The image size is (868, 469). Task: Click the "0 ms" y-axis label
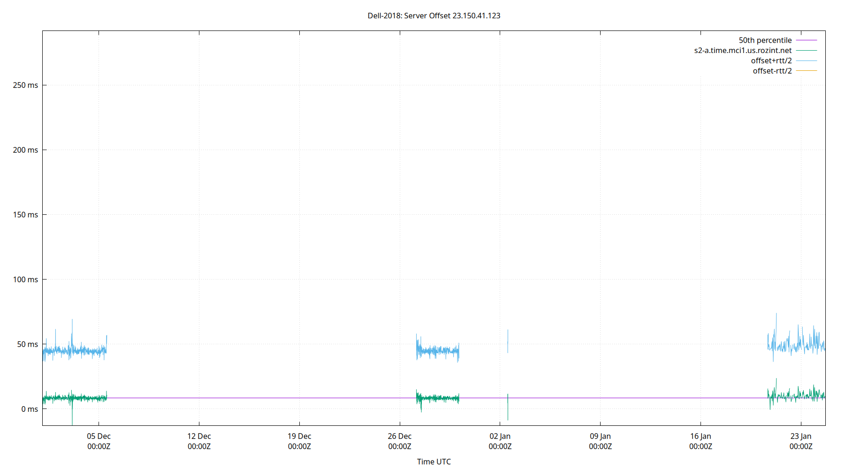[29, 409]
